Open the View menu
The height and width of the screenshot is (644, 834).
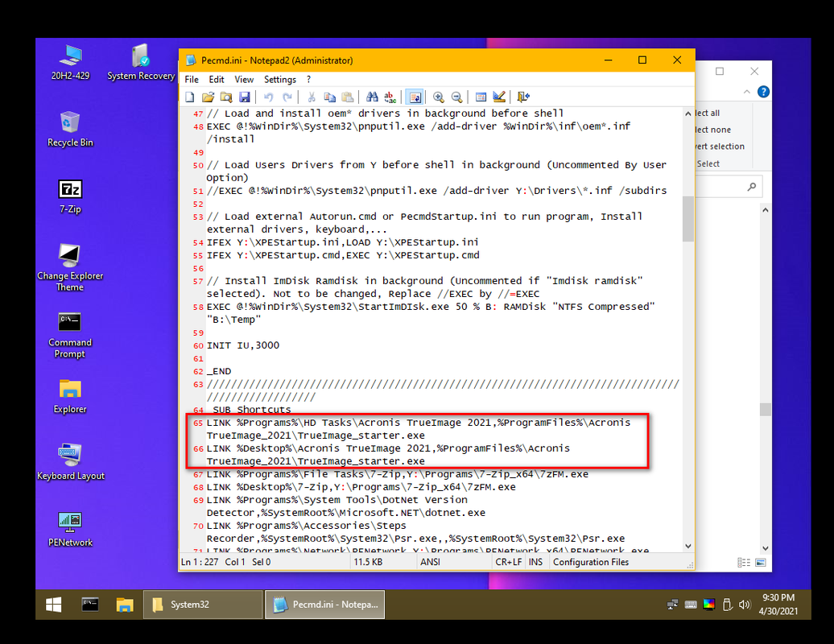point(244,79)
